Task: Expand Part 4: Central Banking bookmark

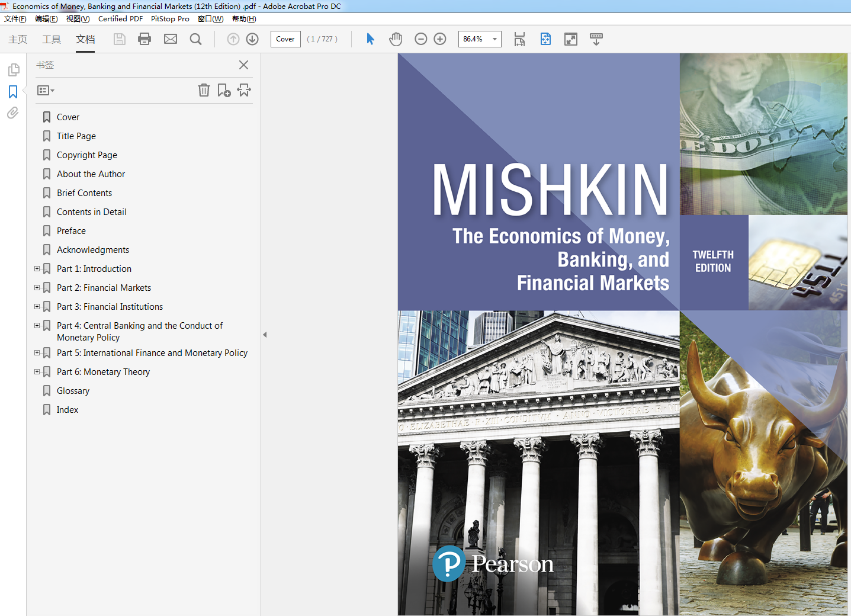Action: pos(37,326)
